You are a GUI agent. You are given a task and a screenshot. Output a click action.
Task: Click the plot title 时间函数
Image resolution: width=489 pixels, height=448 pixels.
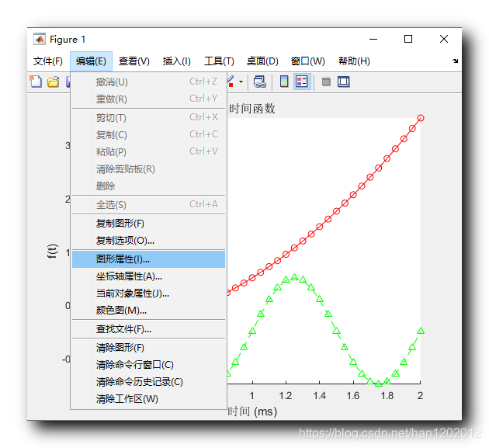pyautogui.click(x=252, y=109)
